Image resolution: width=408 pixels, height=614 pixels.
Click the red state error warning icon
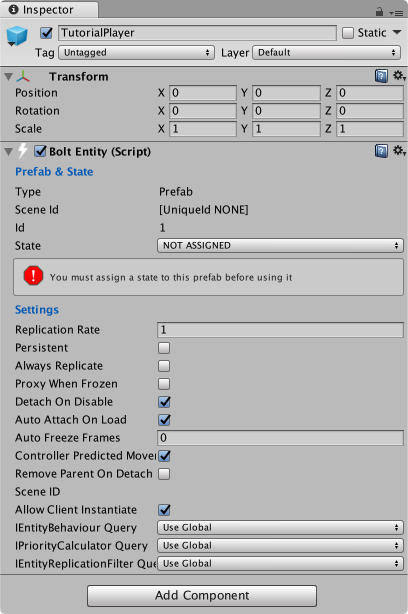pos(33,276)
